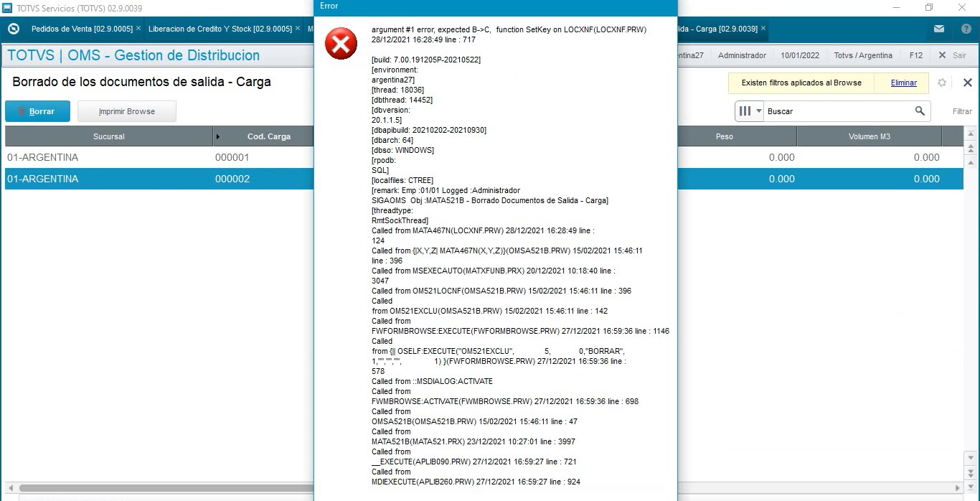Click the 'Called from MSEXECAUTO' stack line
Screen dimensions: 980x501
494,271
